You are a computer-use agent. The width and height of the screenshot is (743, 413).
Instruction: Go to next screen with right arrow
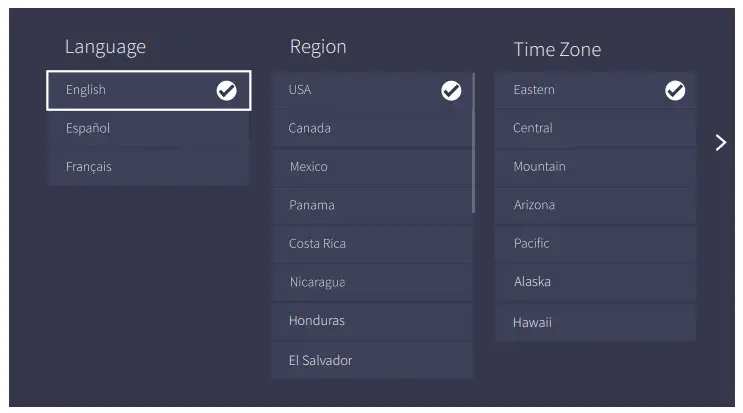click(x=721, y=143)
